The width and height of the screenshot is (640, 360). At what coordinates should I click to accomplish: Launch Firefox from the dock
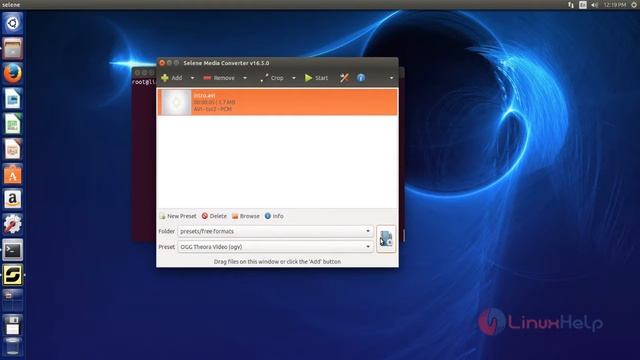(13, 73)
